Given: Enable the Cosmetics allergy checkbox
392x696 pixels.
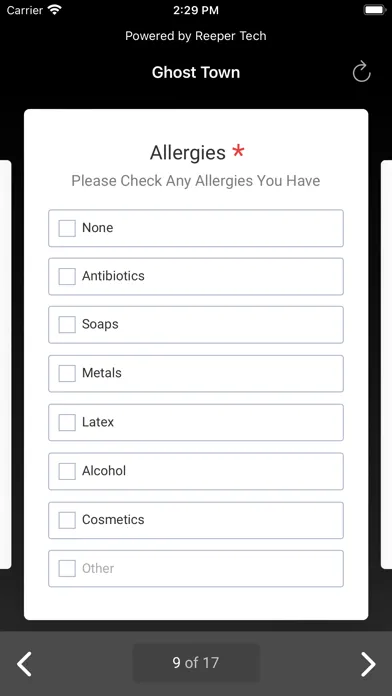Looking at the screenshot, I should pyautogui.click(x=67, y=520).
